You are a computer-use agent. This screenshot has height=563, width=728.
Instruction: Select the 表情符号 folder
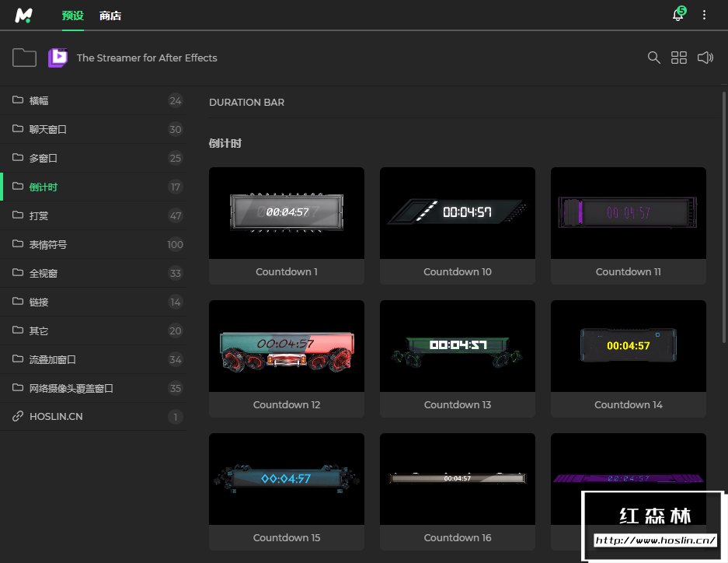[x=48, y=244]
